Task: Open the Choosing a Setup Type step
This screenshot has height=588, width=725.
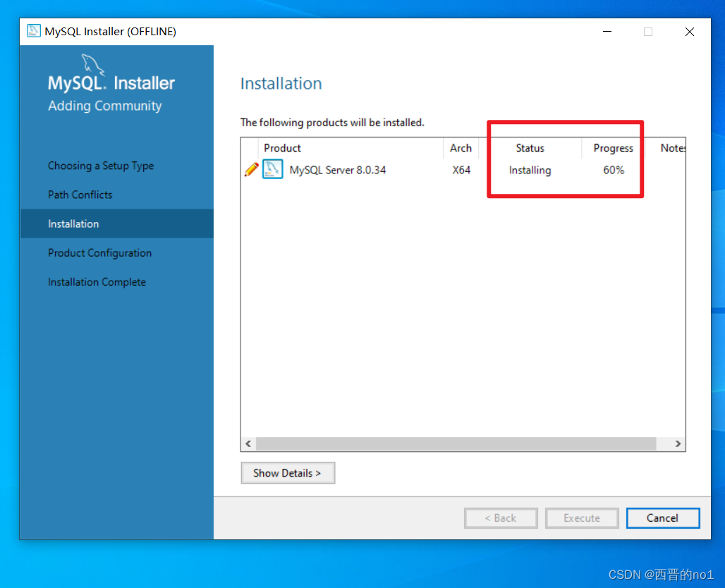Action: tap(101, 166)
